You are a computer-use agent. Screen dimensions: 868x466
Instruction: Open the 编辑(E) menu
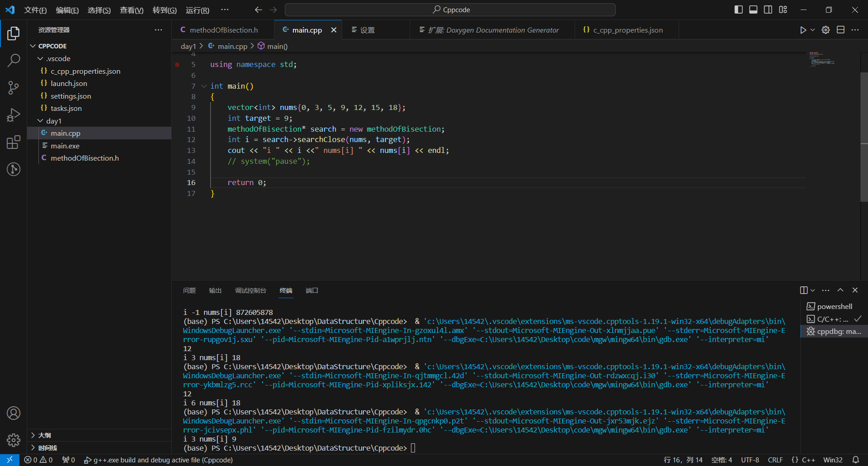[67, 10]
